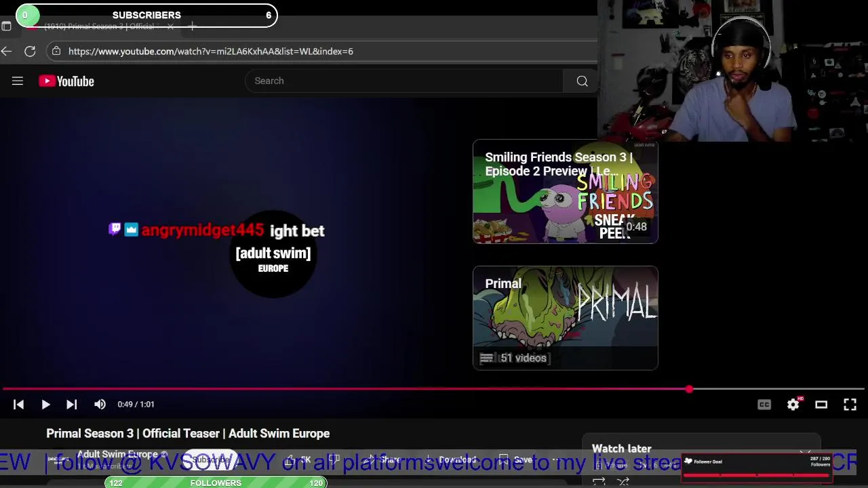Click the 0:49 / 1:01 time display

[136, 405]
